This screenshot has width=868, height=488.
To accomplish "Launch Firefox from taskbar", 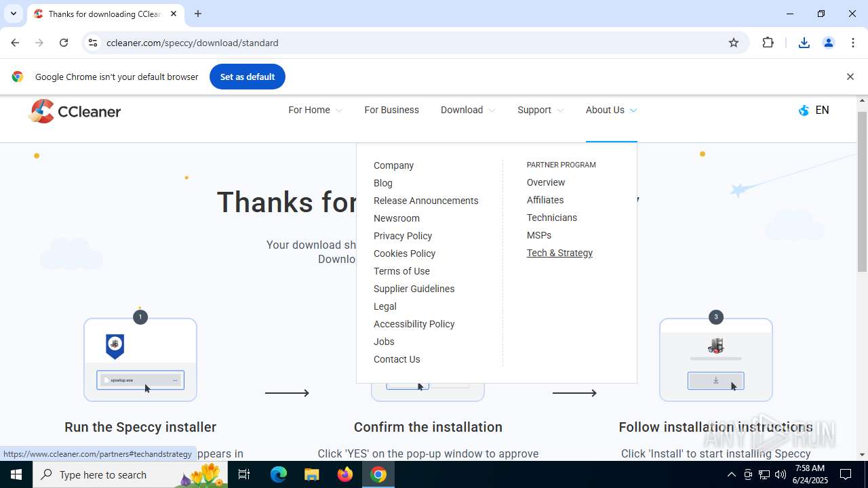I will click(x=345, y=474).
